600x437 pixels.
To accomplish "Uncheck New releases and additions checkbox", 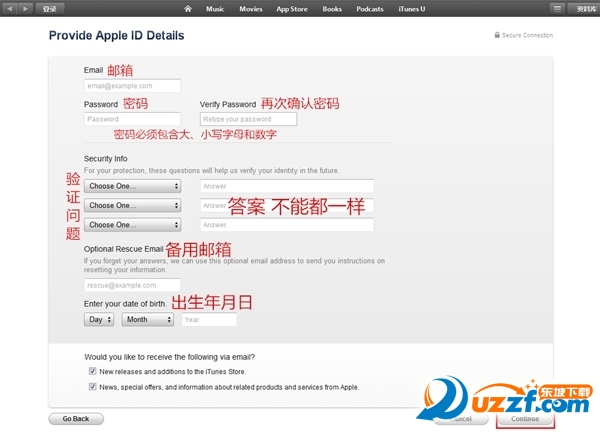I will point(93,371).
